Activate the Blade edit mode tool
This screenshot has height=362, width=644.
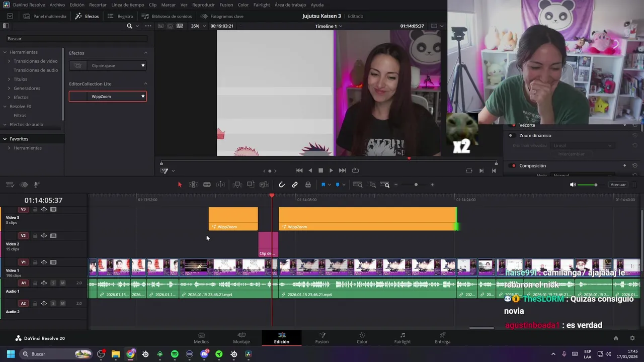(207, 185)
